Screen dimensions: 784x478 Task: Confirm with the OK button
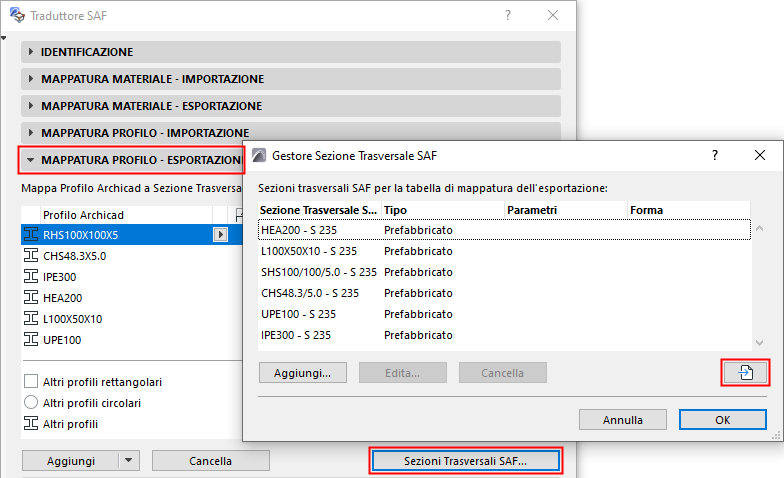[x=722, y=420]
